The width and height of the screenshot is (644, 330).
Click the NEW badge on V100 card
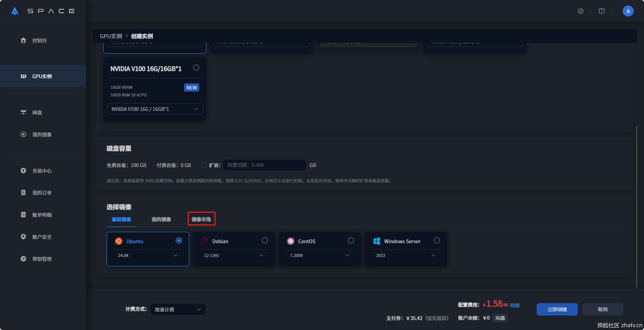tap(192, 88)
